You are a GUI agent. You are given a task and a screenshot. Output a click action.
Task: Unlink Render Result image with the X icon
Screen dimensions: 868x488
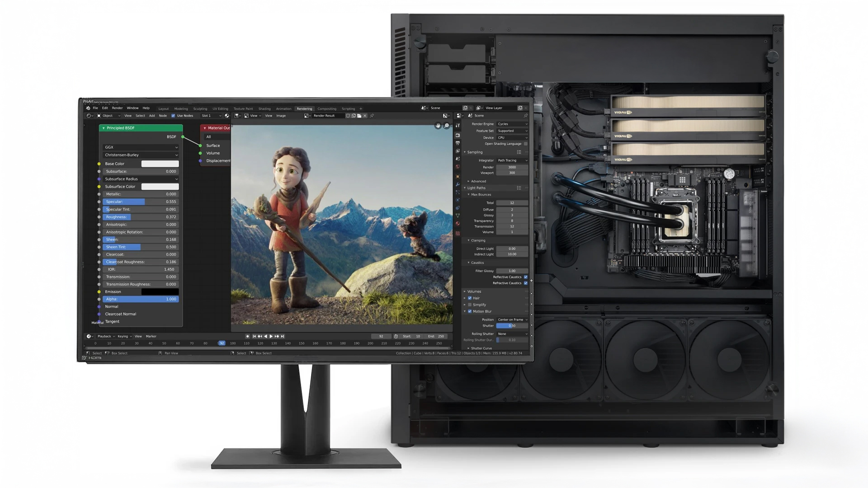pos(365,116)
